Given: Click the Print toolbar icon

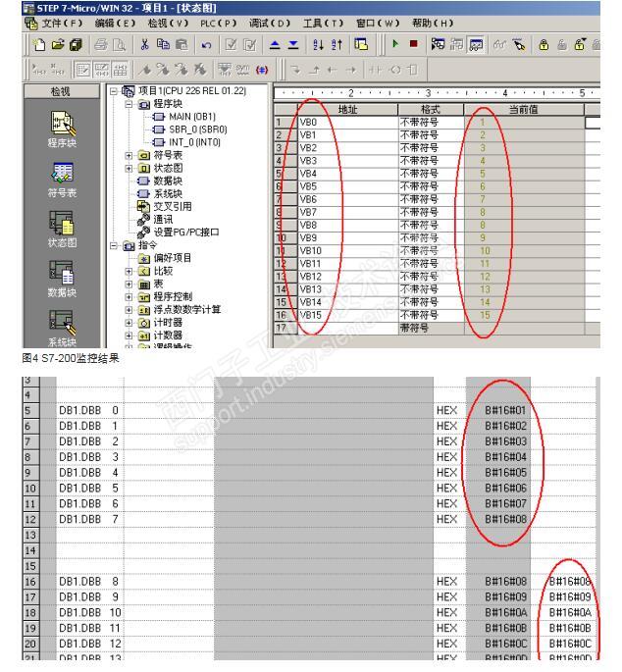Looking at the screenshot, I should coord(101,44).
